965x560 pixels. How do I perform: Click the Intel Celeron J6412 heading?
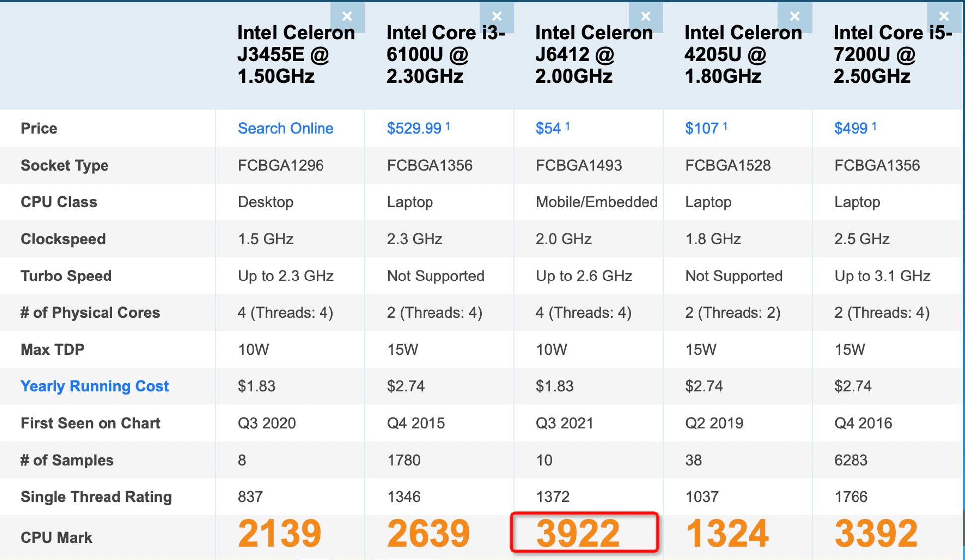(x=594, y=54)
